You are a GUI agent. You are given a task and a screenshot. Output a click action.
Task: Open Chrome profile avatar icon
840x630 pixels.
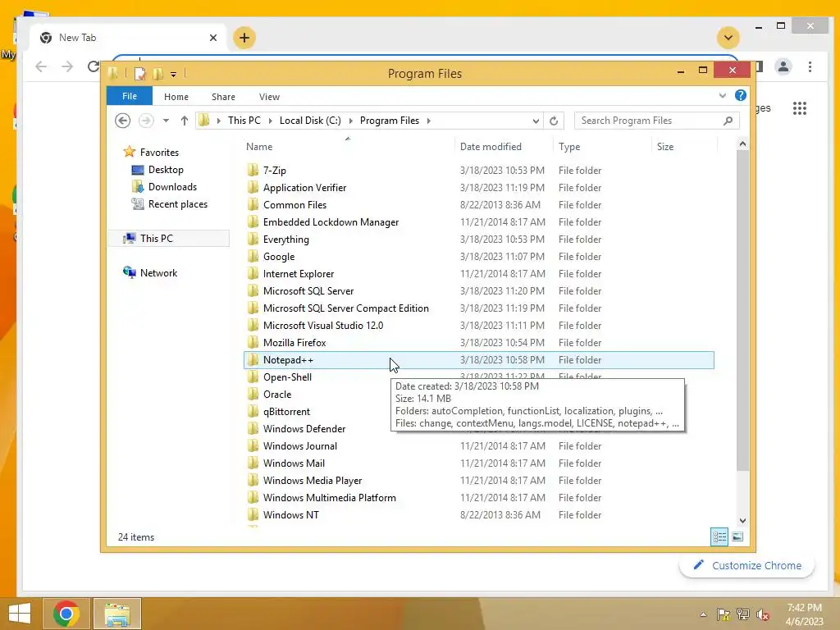click(783, 66)
